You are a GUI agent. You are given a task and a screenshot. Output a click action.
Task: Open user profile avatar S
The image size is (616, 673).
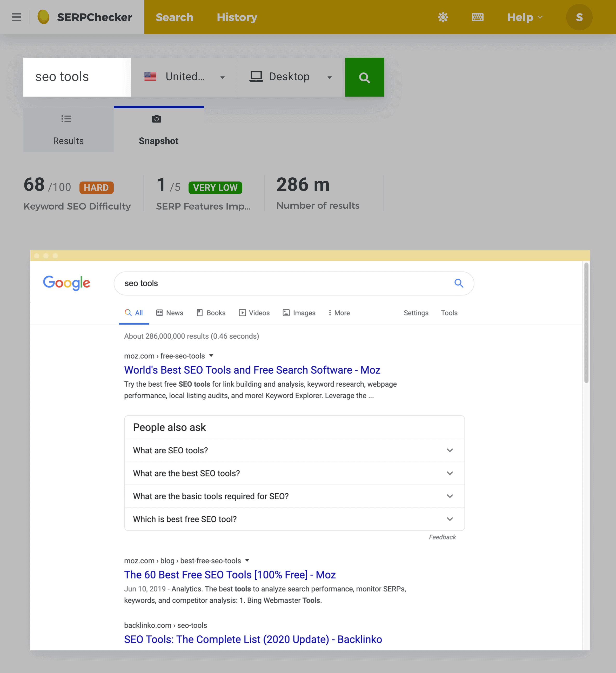tap(579, 17)
